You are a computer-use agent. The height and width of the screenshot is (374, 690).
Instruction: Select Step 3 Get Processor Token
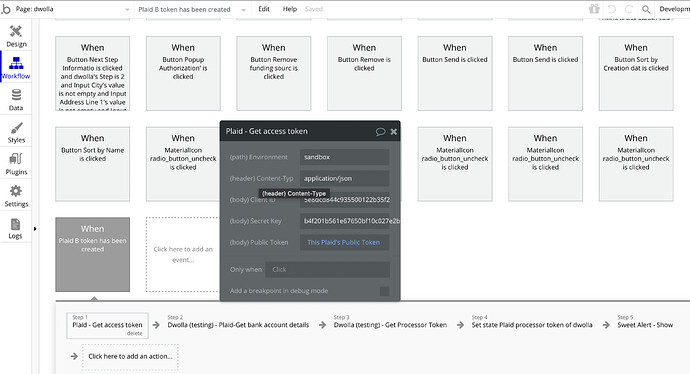click(390, 325)
